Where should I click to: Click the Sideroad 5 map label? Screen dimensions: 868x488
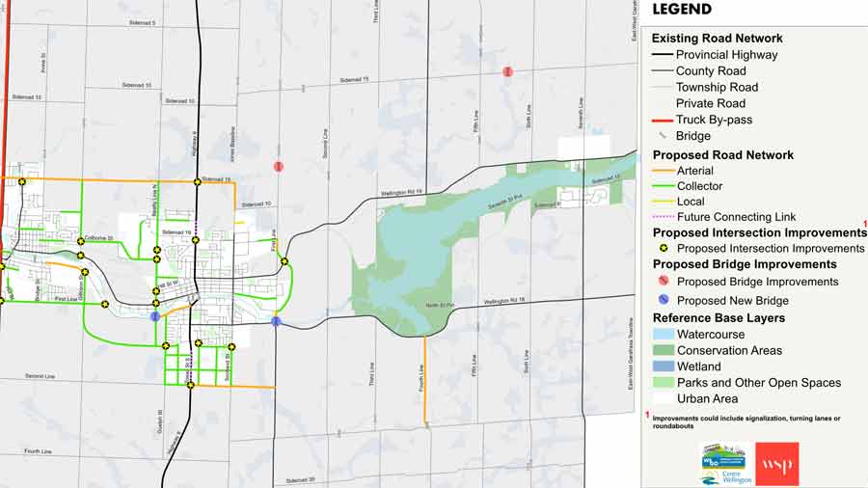[x=143, y=23]
